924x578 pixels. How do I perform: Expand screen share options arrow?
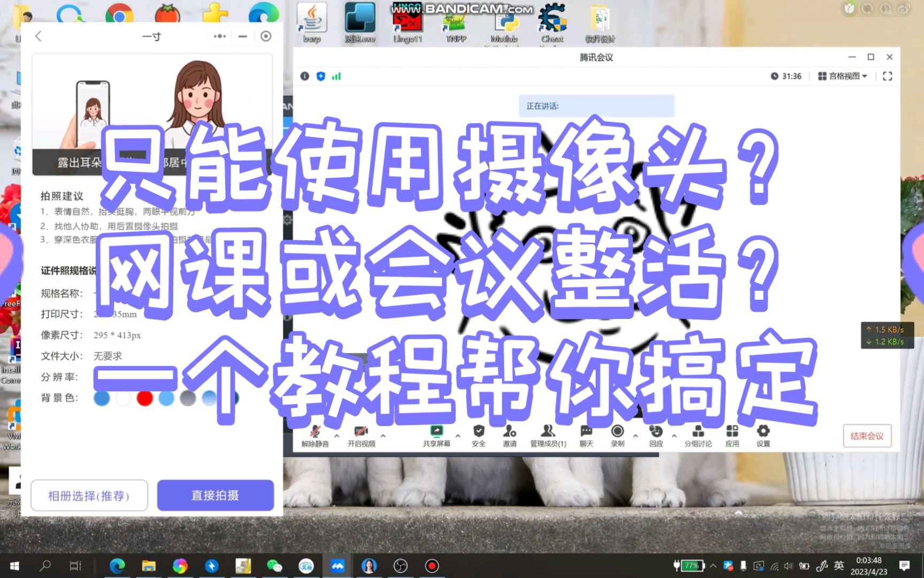[458, 436]
